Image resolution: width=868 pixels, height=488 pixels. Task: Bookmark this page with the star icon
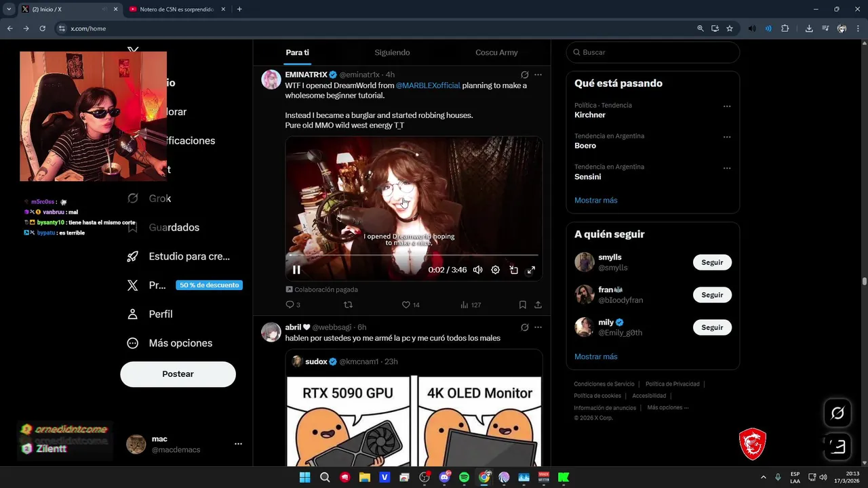pyautogui.click(x=730, y=28)
